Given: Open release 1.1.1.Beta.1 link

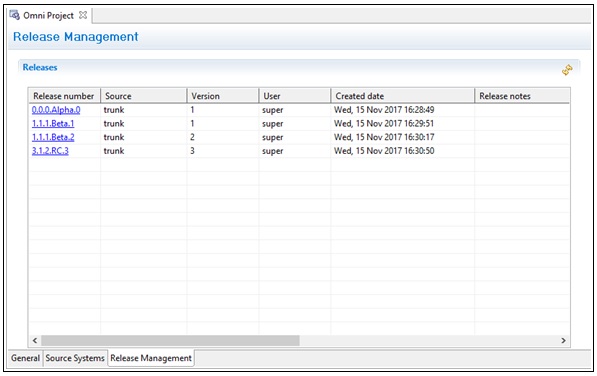Looking at the screenshot, I should [53, 124].
